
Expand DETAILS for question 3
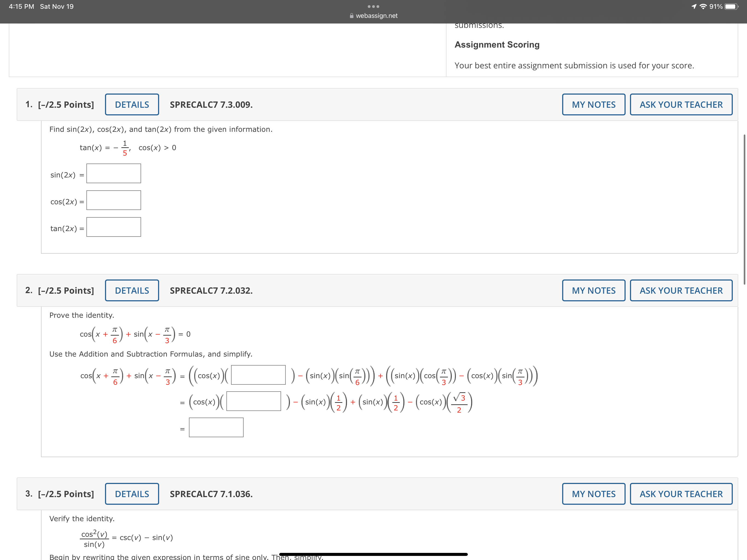[132, 494]
